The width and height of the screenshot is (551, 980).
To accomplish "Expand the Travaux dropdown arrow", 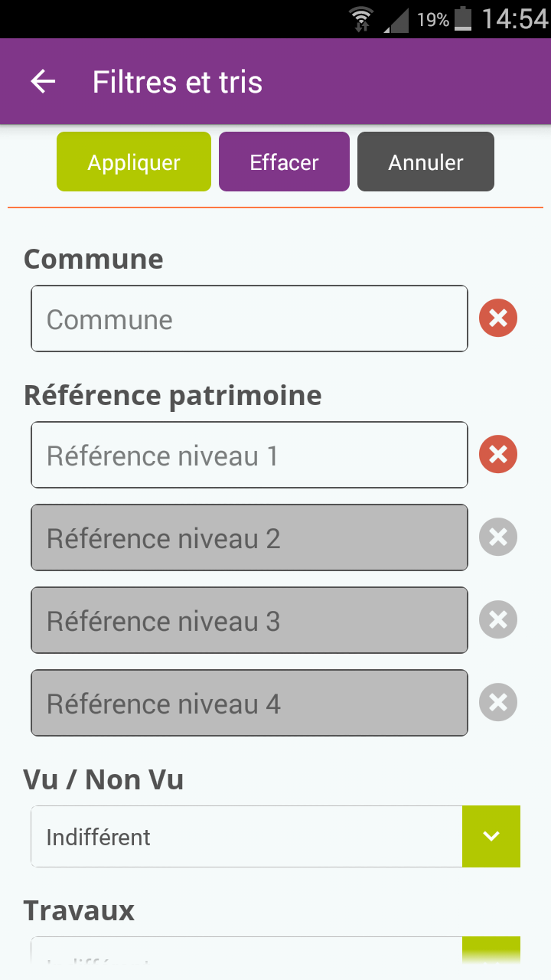I will [491, 952].
